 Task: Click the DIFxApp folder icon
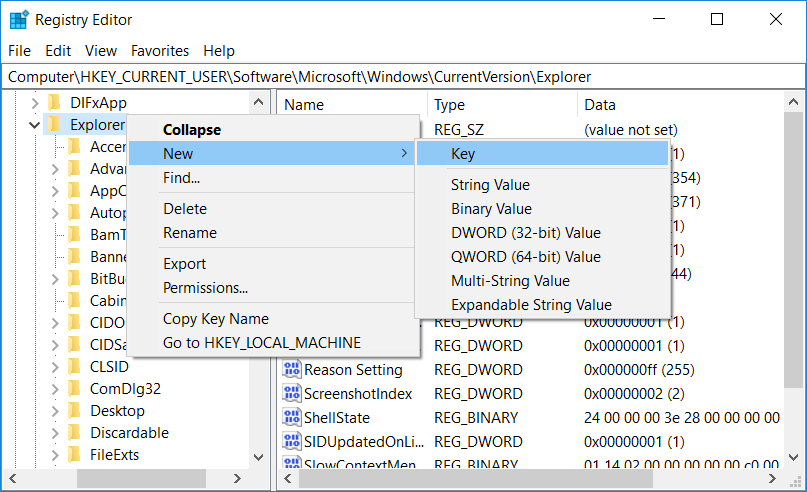[x=55, y=103]
